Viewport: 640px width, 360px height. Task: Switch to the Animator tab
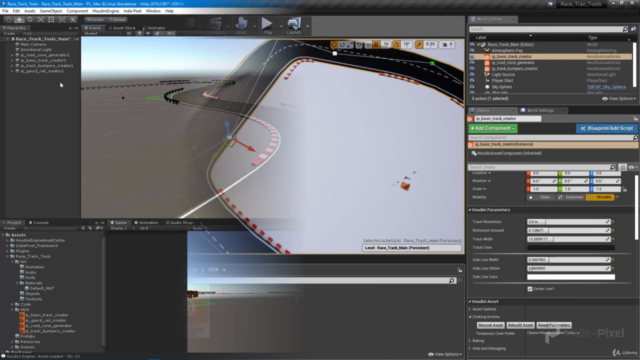pyautogui.click(x=154, y=28)
